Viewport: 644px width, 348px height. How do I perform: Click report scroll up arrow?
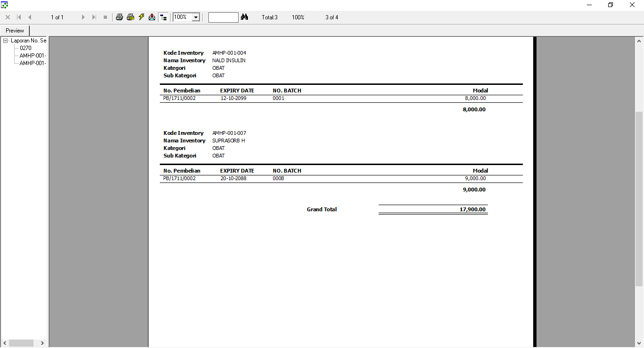click(639, 41)
